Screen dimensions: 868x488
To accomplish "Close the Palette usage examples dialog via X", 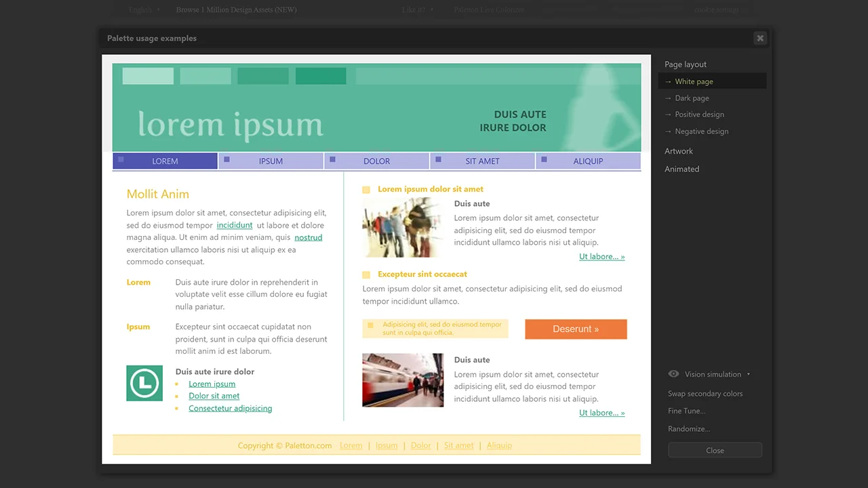I will 760,39.
